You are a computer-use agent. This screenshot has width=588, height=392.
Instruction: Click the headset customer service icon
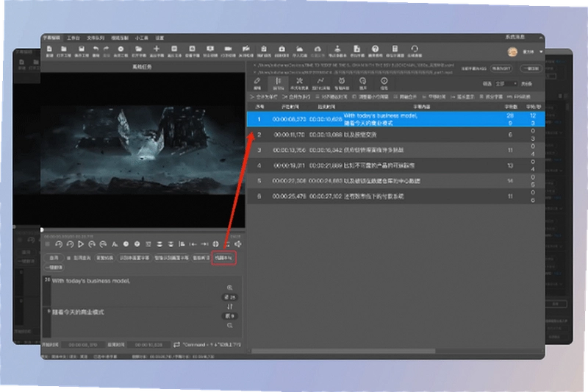point(415,49)
